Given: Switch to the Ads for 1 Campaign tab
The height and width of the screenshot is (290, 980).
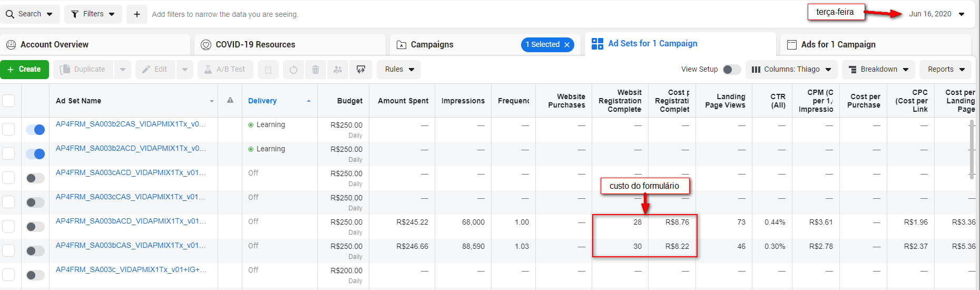Looking at the screenshot, I should tap(875, 45).
